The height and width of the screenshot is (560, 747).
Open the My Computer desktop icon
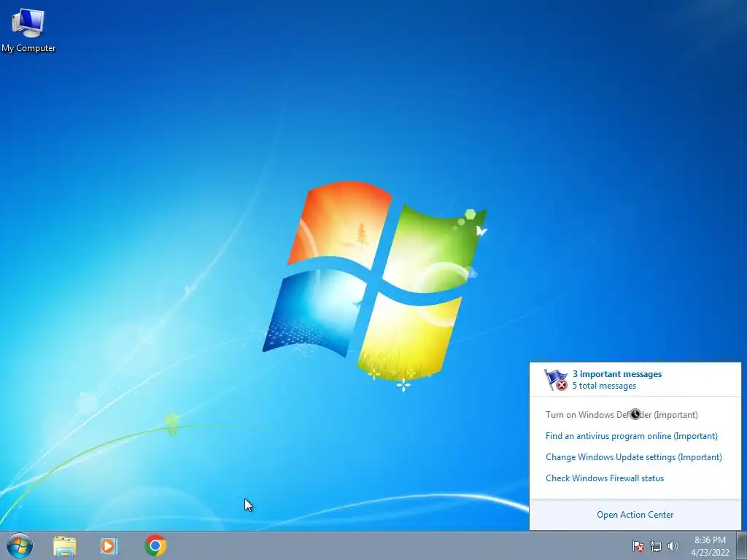[x=28, y=29]
